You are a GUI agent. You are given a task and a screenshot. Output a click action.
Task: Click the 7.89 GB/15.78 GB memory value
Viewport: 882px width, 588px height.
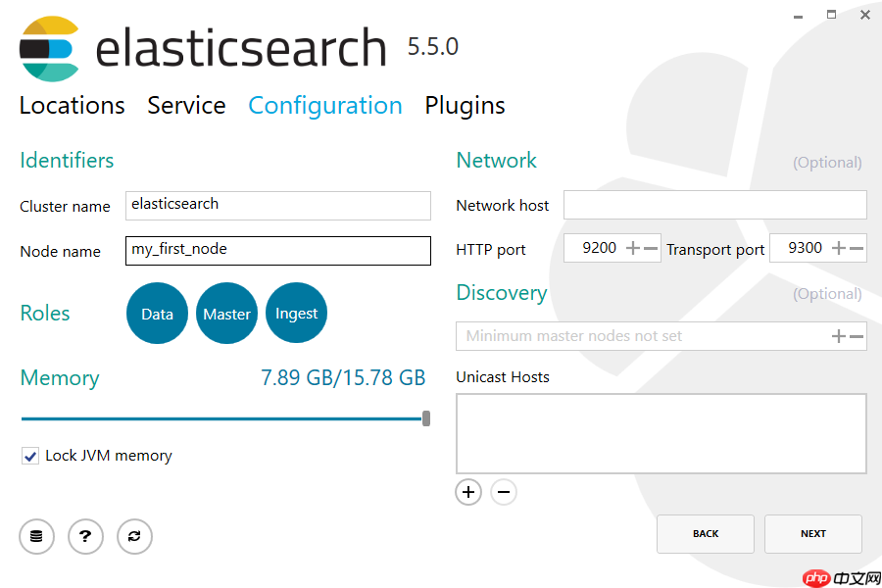tap(343, 378)
